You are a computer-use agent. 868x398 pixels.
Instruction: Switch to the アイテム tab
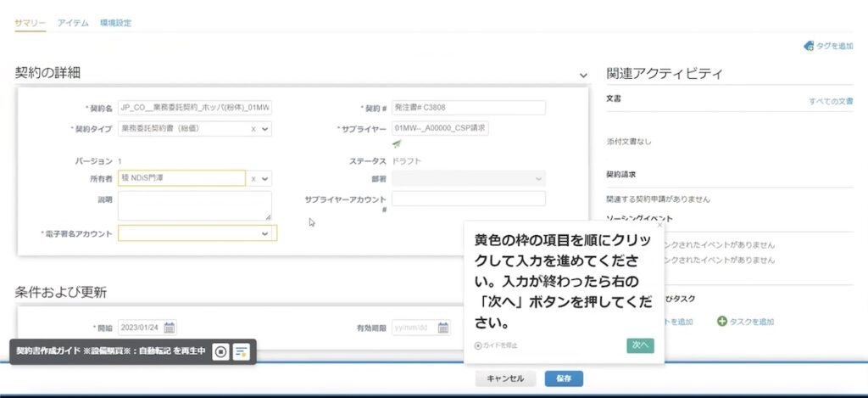[73, 23]
